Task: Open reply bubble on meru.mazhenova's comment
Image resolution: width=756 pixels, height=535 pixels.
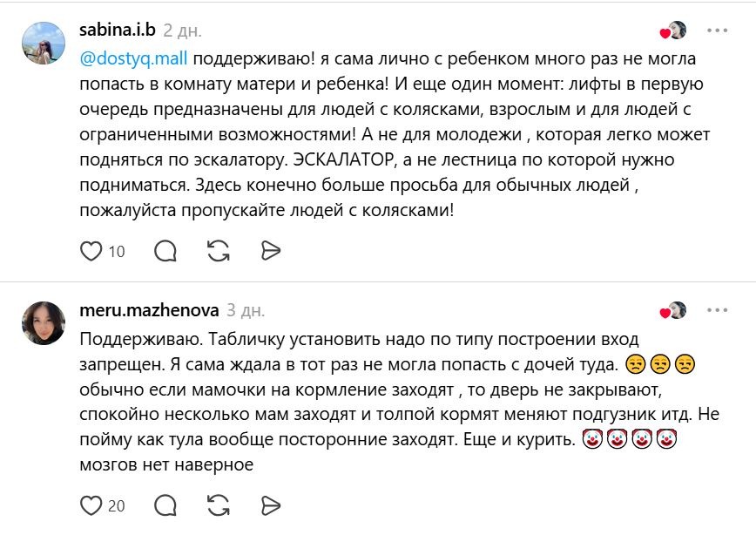Action: 165,505
